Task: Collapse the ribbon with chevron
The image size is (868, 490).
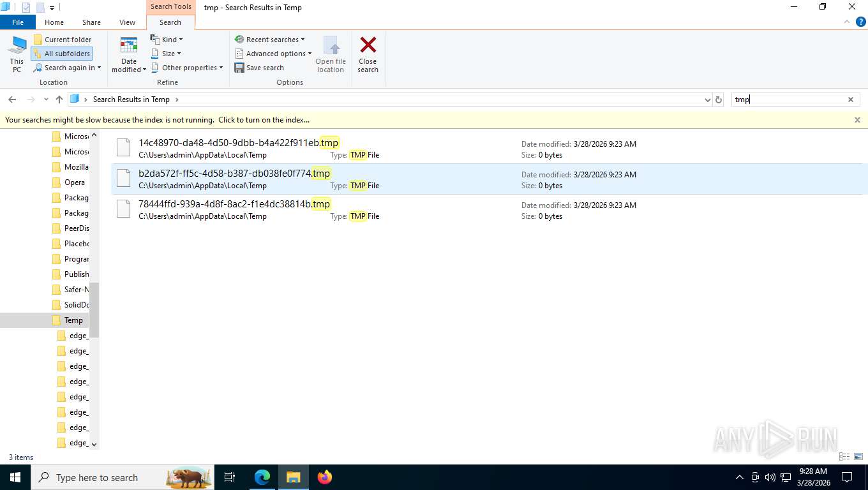Action: 848,22
